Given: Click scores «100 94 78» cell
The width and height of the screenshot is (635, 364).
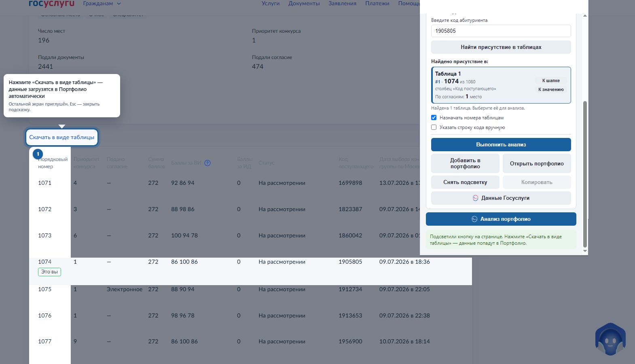Looking at the screenshot, I should tap(184, 236).
